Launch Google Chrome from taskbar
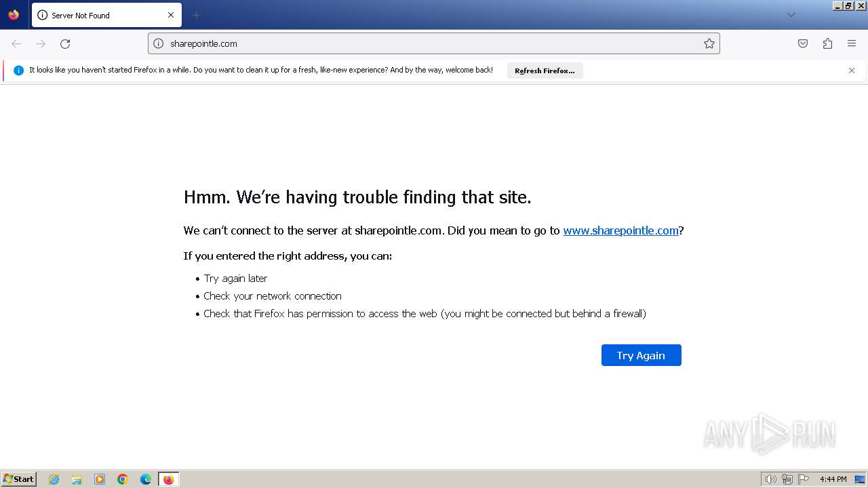The width and height of the screenshot is (868, 488). click(x=123, y=479)
